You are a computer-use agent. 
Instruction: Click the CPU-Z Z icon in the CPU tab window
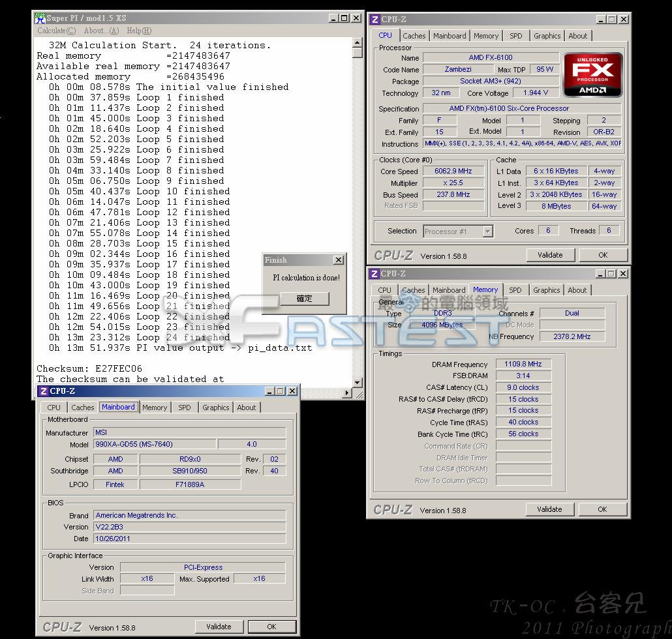point(375,20)
